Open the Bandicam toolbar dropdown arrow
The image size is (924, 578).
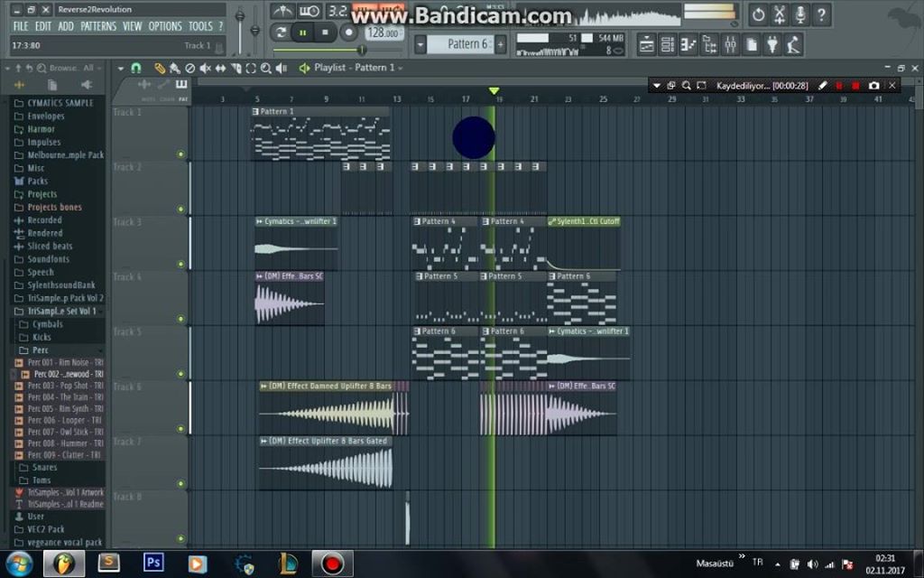coord(657,86)
